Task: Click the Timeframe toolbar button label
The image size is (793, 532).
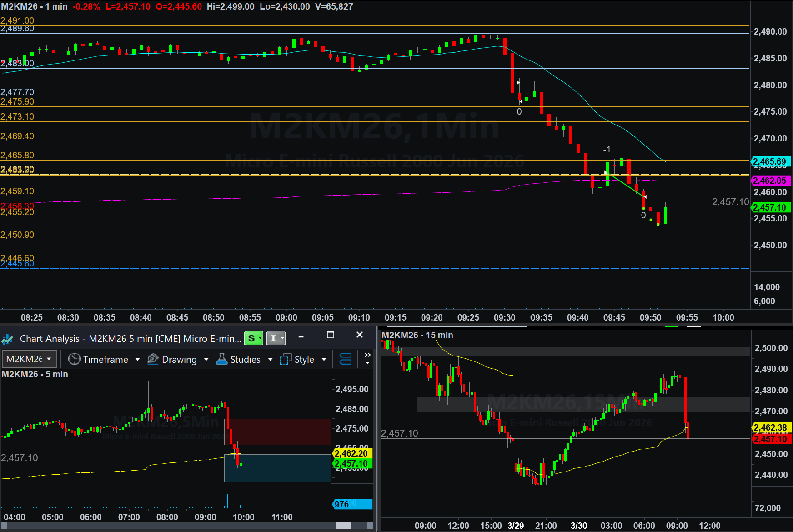Action: (105, 359)
